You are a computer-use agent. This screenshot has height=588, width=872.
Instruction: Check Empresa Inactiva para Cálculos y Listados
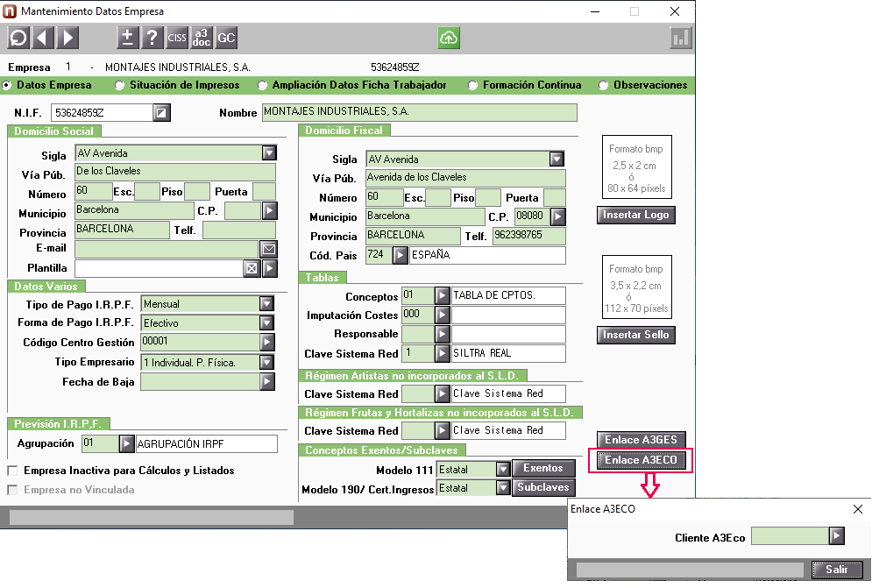[12, 471]
